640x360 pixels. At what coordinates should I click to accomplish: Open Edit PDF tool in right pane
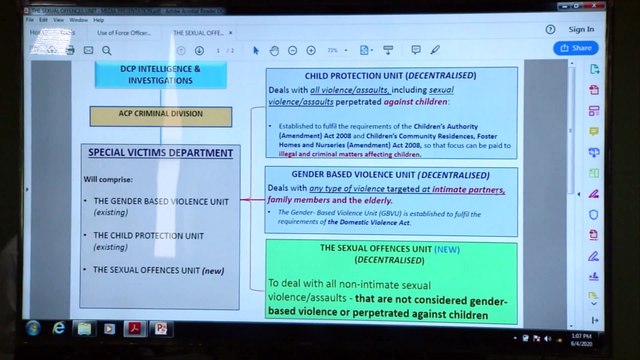coord(594,111)
